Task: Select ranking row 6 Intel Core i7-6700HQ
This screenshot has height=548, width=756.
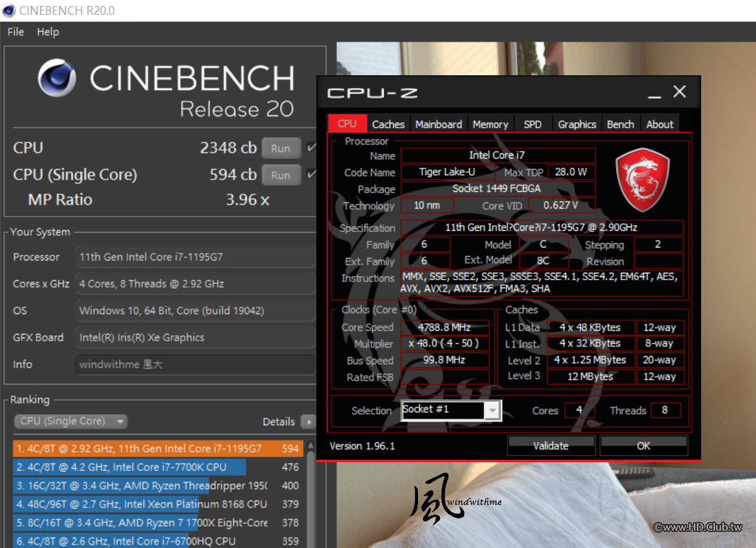Action: tap(158, 541)
